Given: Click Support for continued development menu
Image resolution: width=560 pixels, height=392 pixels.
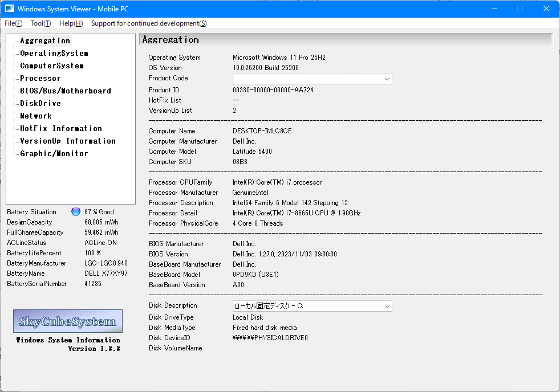Looking at the screenshot, I should click(149, 23).
